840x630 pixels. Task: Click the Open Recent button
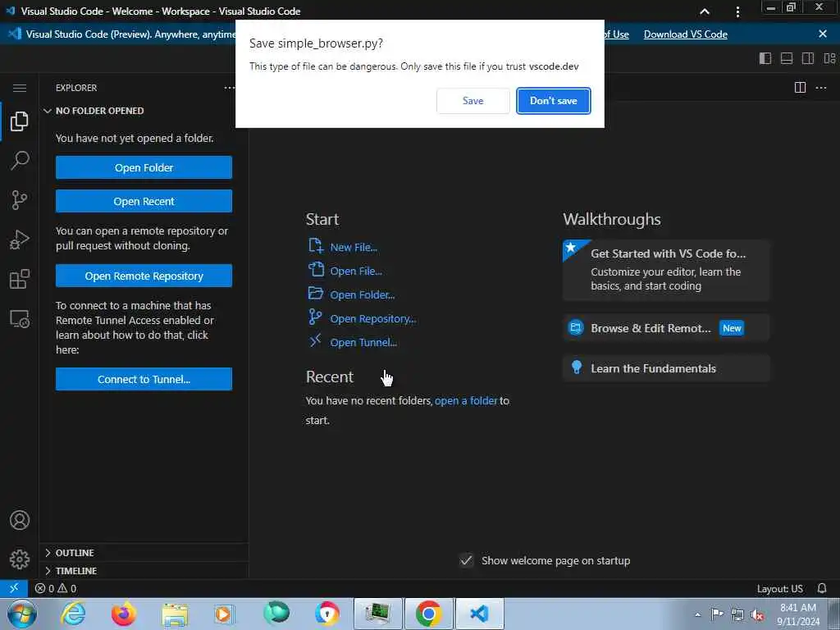(144, 202)
